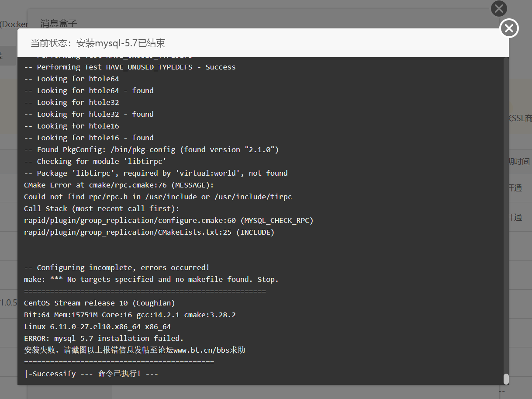532x399 pixels.
Task: Click the 'Found PkgConfig: /bin/pkg-config' line
Action: click(151, 149)
